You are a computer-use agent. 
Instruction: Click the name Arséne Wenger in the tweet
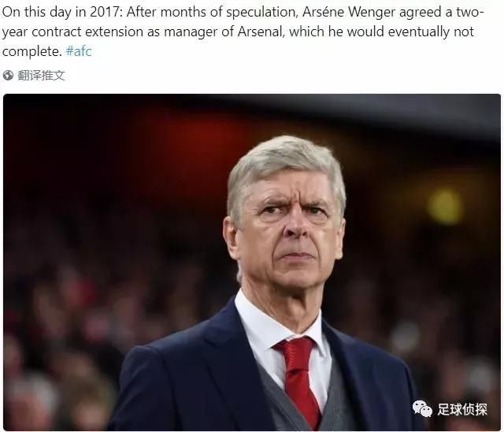(x=349, y=13)
